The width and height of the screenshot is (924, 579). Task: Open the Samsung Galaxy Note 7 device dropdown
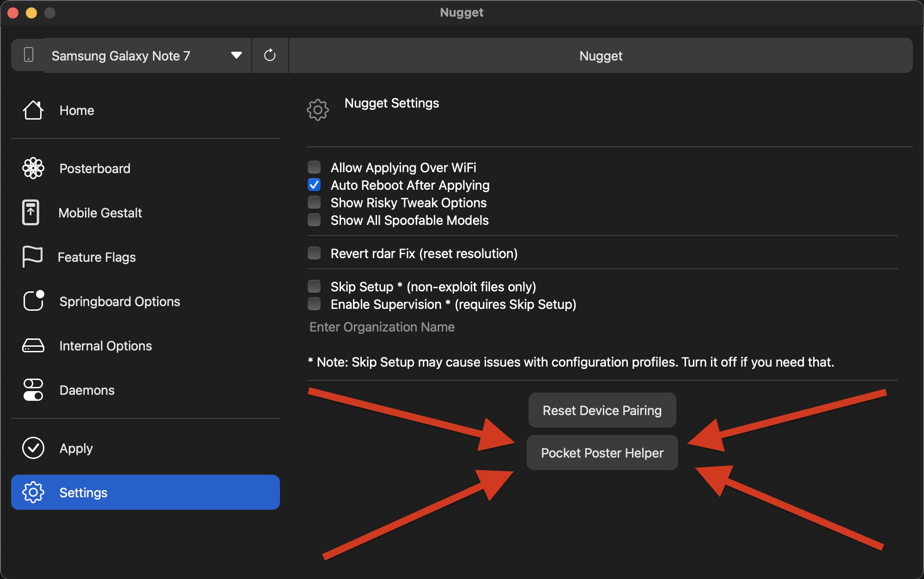(x=148, y=55)
